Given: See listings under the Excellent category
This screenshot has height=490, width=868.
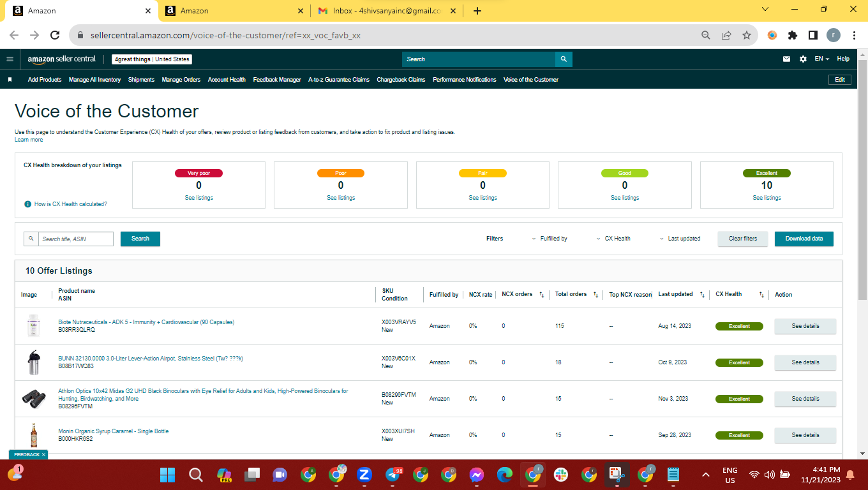Looking at the screenshot, I should click(x=767, y=198).
